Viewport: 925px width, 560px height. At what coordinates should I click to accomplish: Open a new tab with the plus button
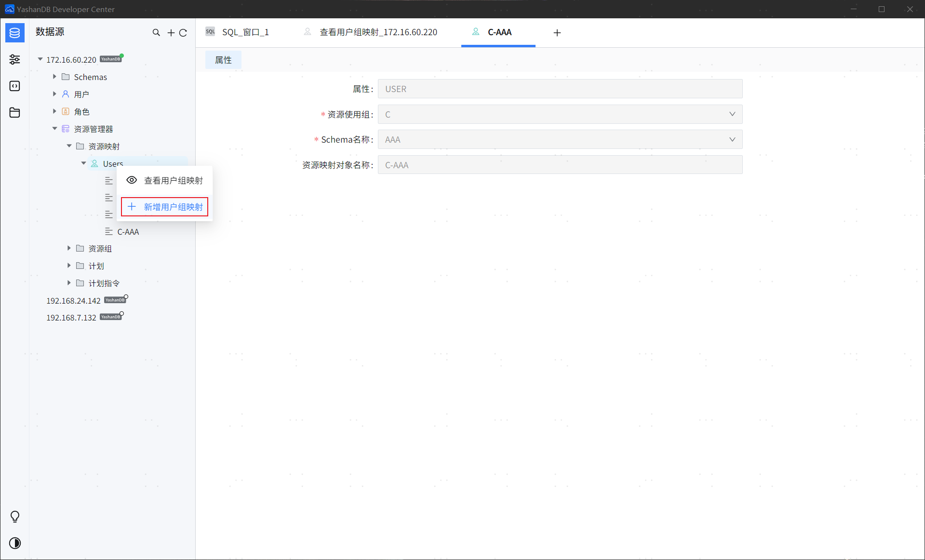(x=557, y=32)
